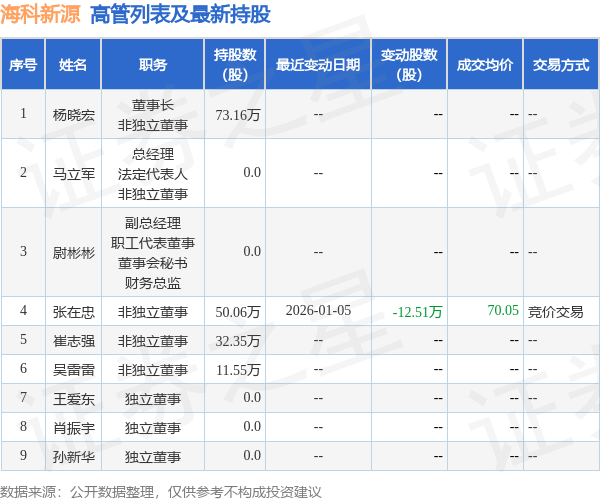Click 非独立董事 in 张在忠's row

coord(153,312)
